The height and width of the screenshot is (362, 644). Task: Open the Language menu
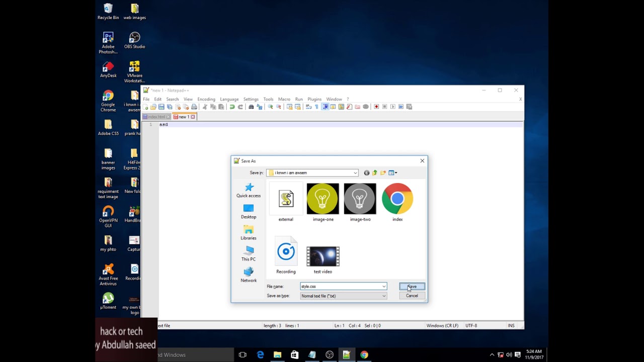pyautogui.click(x=229, y=99)
